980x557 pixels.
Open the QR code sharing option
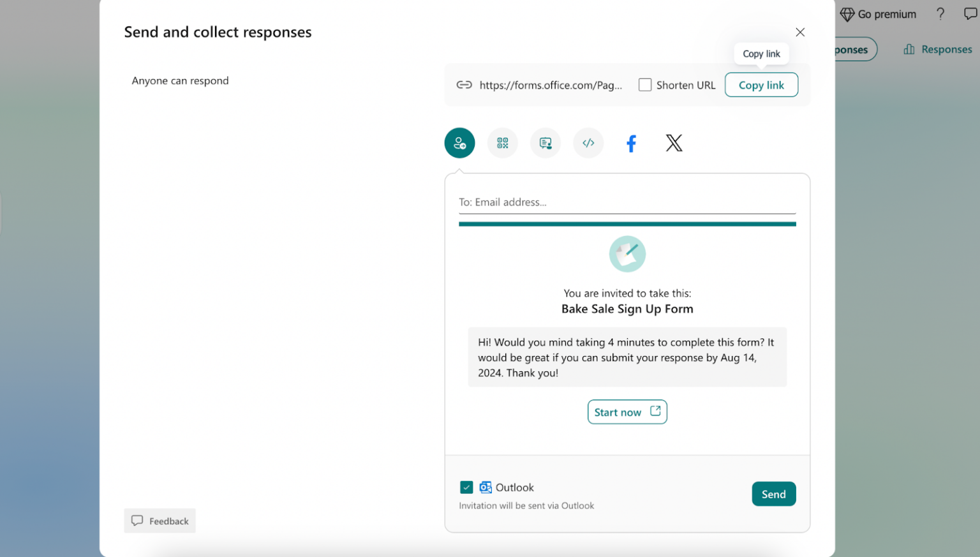[x=502, y=143]
